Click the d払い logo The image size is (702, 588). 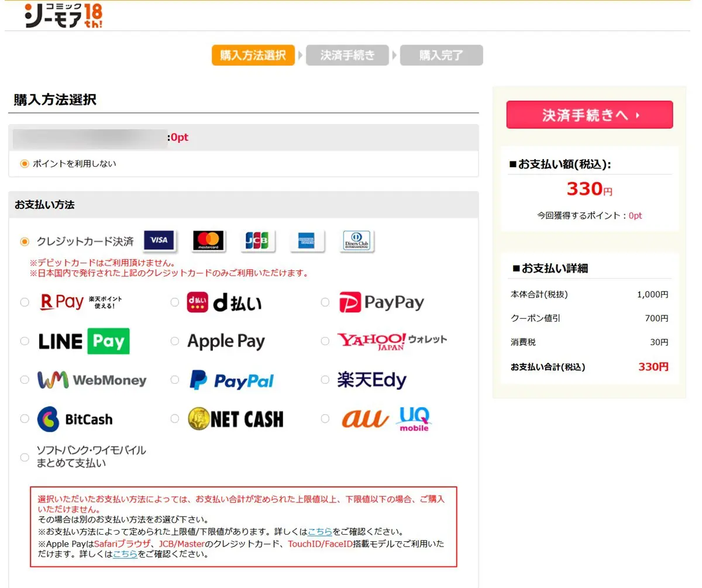point(224,302)
